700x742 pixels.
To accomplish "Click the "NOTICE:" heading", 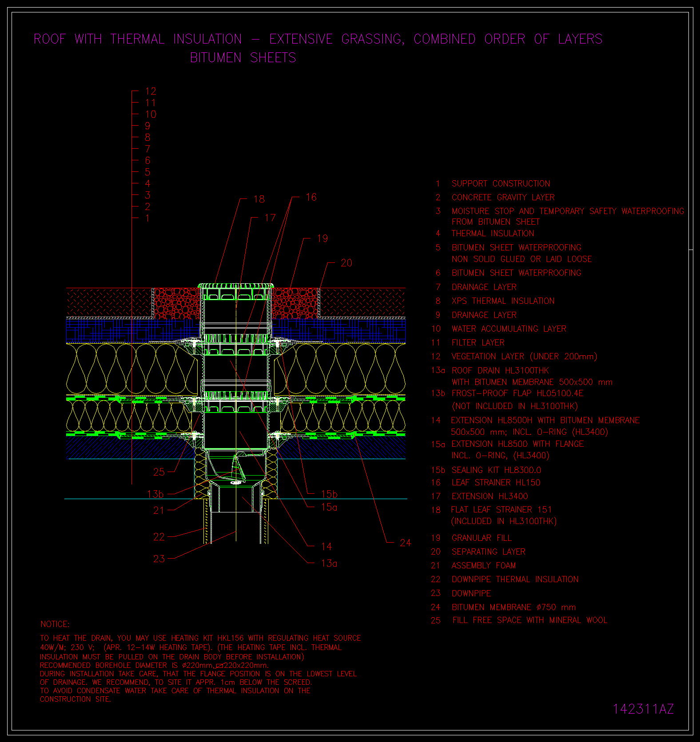I will pos(55,624).
